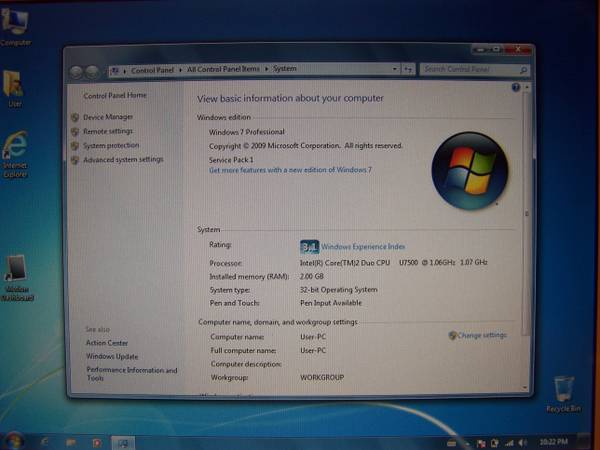Viewport: 600px width, 450px height.
Task: Open the User folder on desktop
Action: (14, 86)
